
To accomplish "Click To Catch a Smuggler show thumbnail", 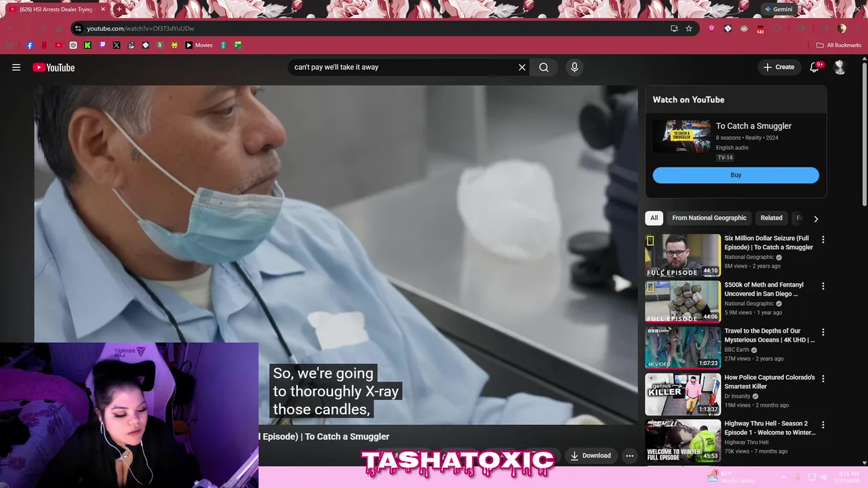I will tap(682, 136).
